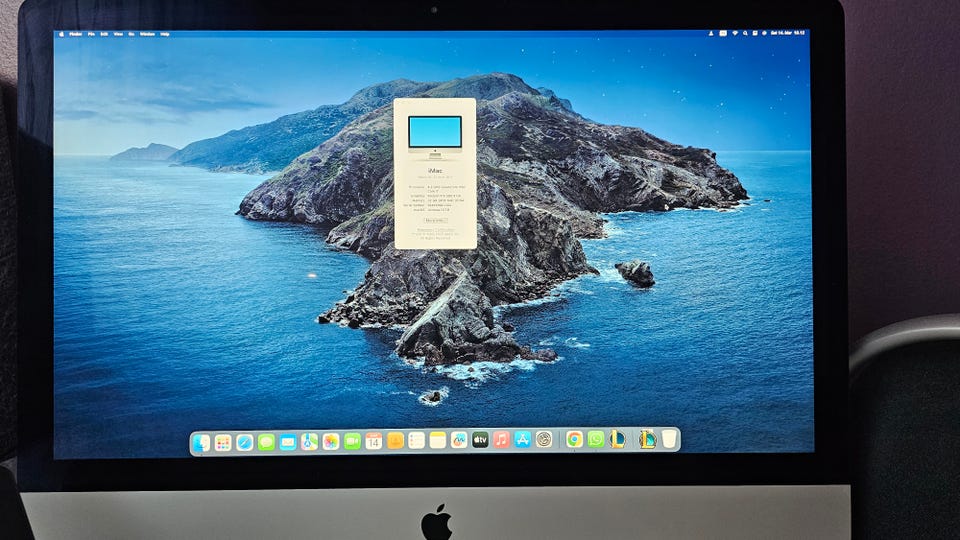Viewport: 960px width, 540px height.
Task: Open Spotlight search magnifier icon
Action: click(745, 33)
